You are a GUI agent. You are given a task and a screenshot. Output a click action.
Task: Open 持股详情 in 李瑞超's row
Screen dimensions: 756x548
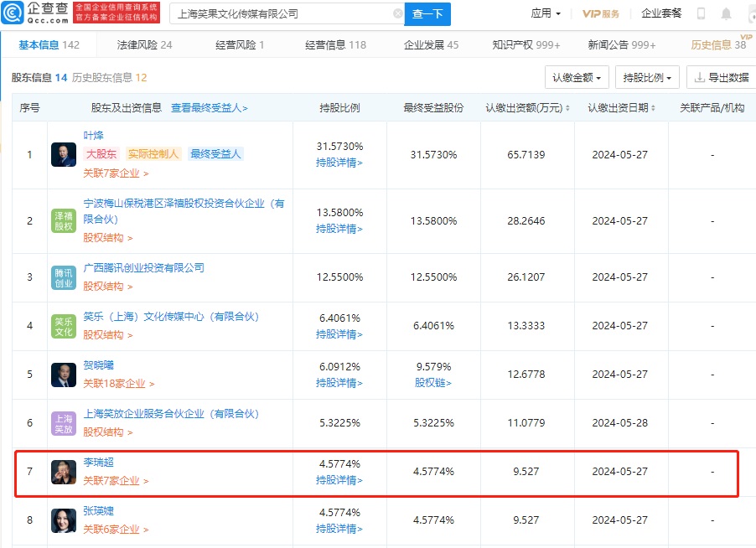(x=339, y=480)
